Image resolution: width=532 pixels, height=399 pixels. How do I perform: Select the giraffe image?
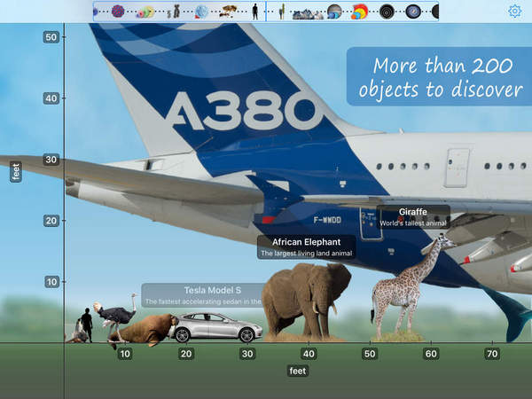click(411, 288)
